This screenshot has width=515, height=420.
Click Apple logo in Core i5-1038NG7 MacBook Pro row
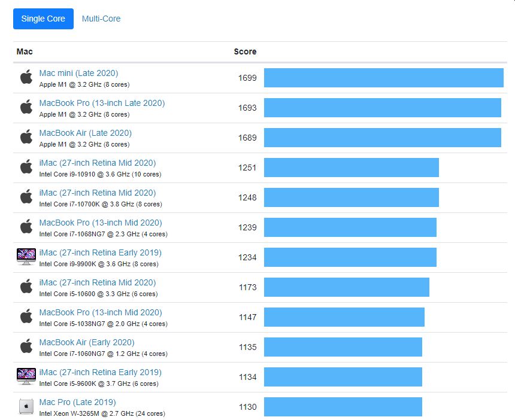coord(26,316)
